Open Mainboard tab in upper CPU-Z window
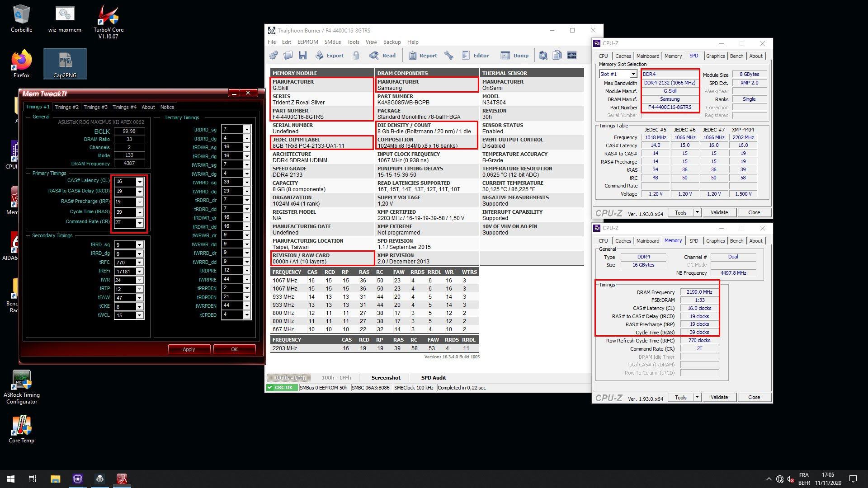 point(647,56)
